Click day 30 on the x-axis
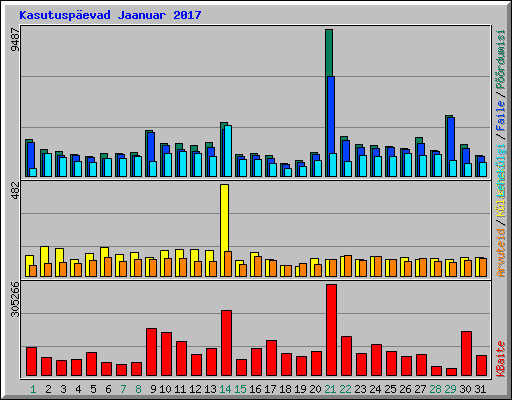The width and height of the screenshot is (512, 400). [465, 389]
